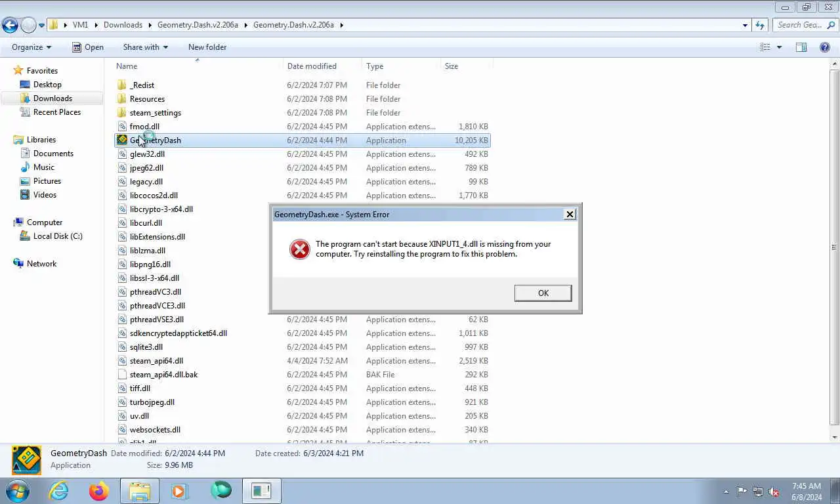This screenshot has width=840, height=504.
Task: Select Local Disk (C:)
Action: [58, 236]
